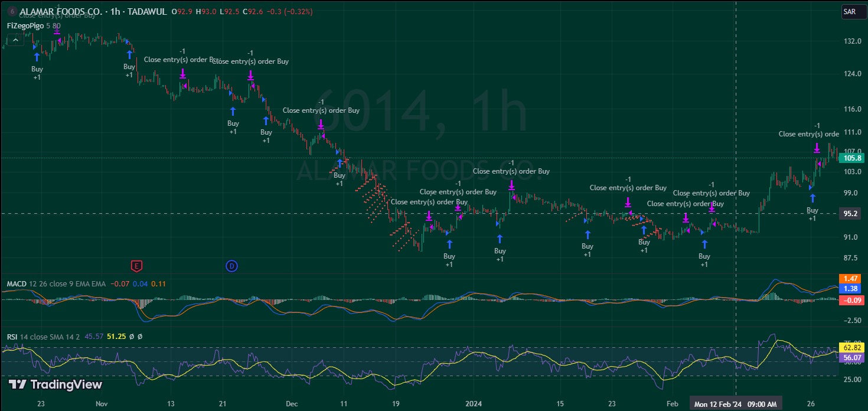Select the RSI indicator legend label
Image resolution: width=868 pixels, height=411 pixels.
click(12, 337)
